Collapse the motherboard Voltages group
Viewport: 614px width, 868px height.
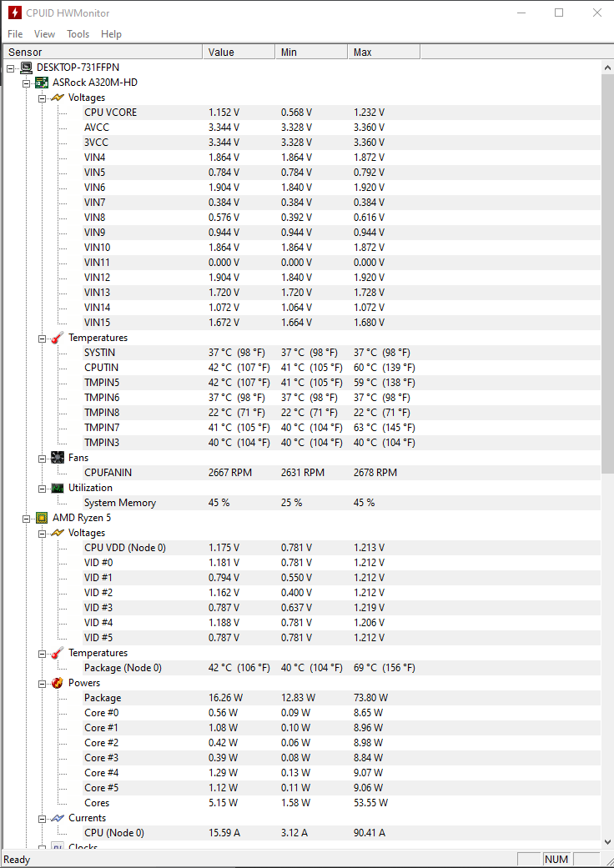pyautogui.click(x=42, y=98)
